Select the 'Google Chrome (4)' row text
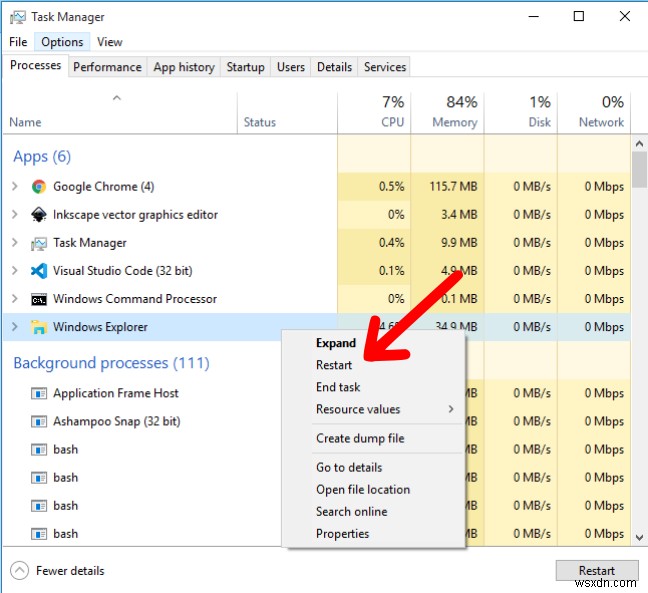 (104, 187)
